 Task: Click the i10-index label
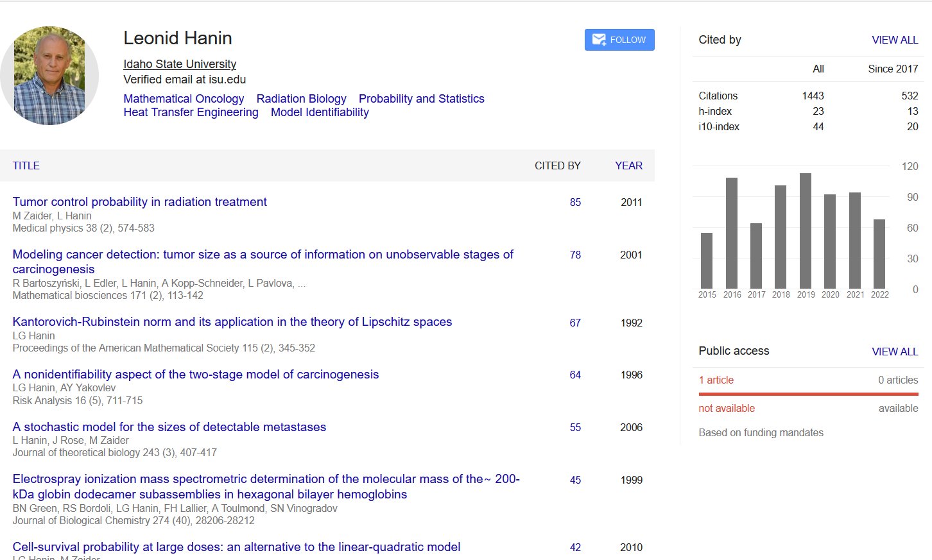click(719, 126)
